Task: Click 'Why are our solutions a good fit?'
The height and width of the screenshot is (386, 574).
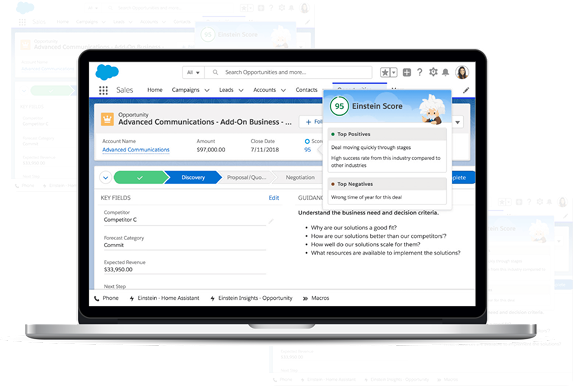Action: (x=354, y=228)
